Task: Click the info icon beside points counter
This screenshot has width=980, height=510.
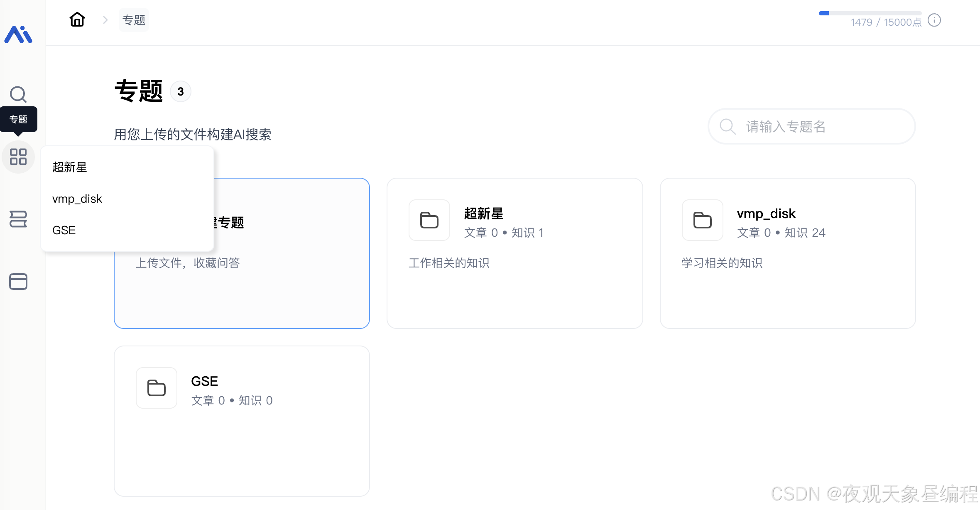Action: 934,20
